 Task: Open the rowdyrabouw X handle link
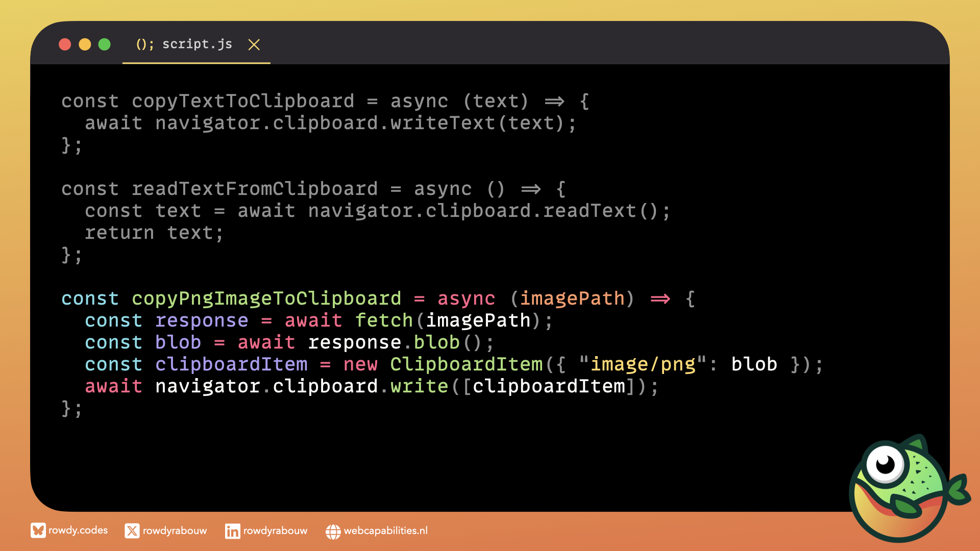(x=175, y=531)
